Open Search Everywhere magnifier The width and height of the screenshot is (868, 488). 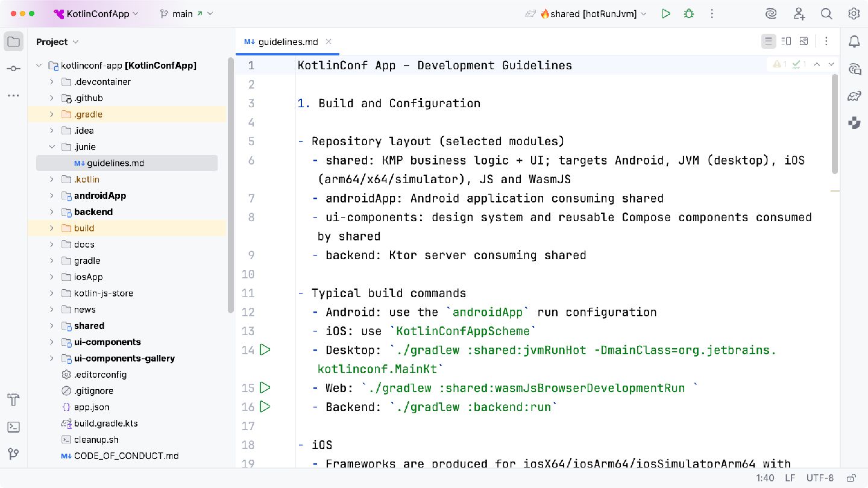[826, 13]
